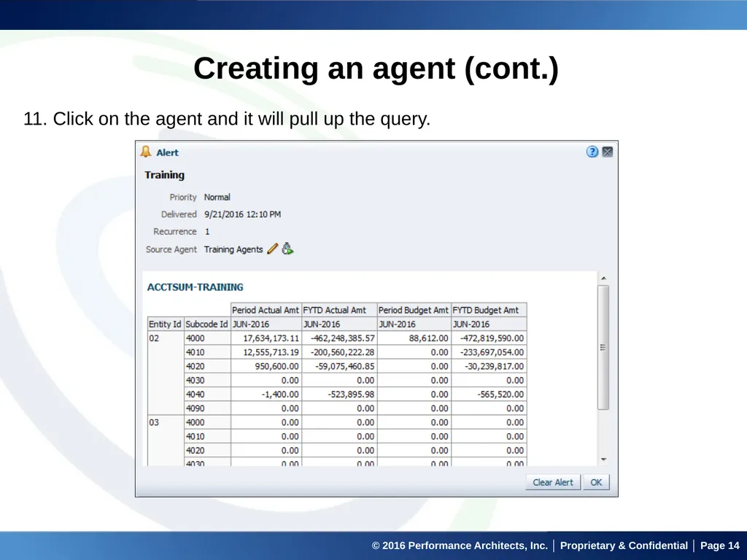Click the delivered date 9/21/2016 12:10 PM
Image resolution: width=747 pixels, height=560 pixels.
click(242, 214)
